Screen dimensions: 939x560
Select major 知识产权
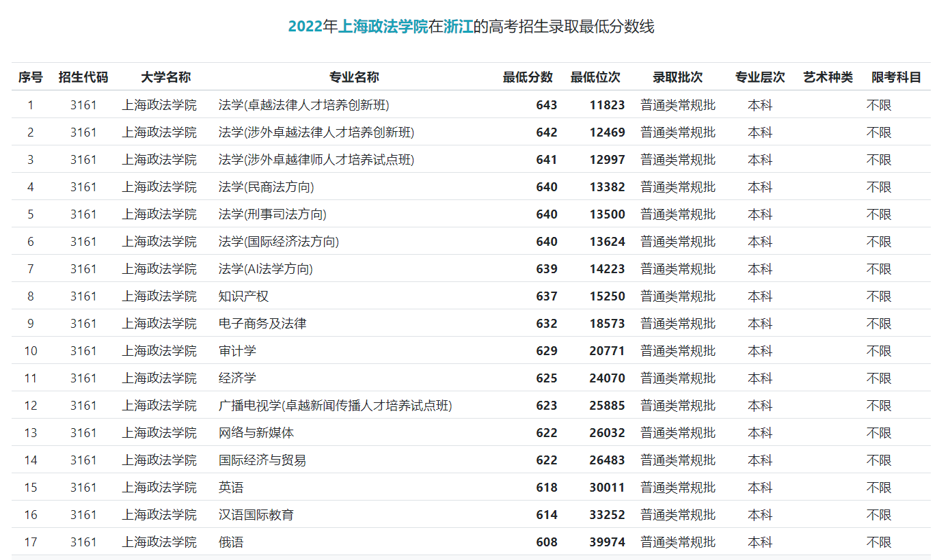243,296
